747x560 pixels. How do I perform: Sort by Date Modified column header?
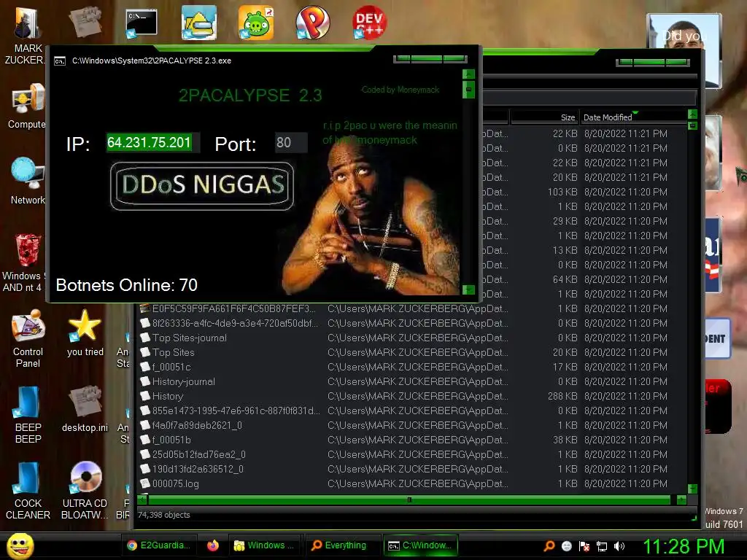click(x=632, y=117)
